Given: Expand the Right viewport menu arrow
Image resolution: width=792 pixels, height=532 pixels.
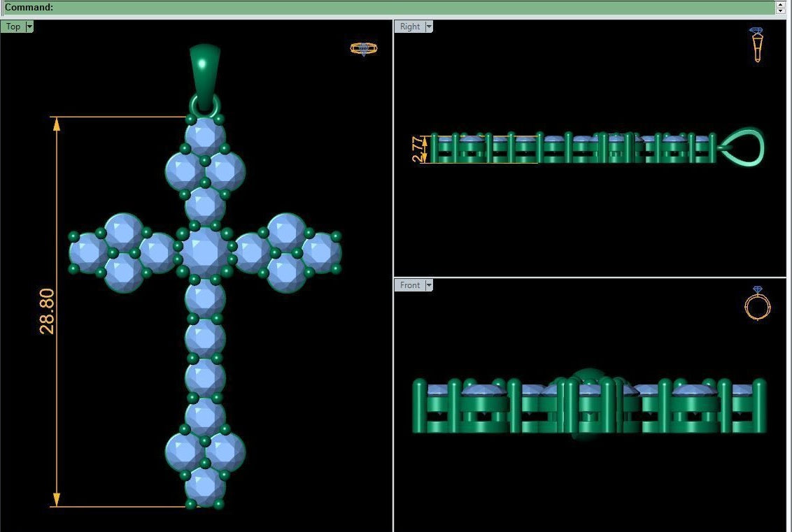Looking at the screenshot, I should 429,27.
